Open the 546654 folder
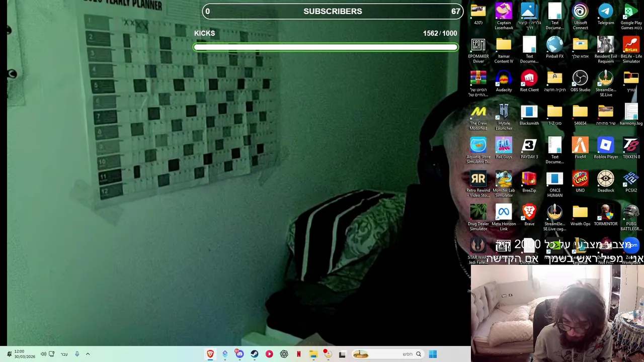 coord(580,115)
